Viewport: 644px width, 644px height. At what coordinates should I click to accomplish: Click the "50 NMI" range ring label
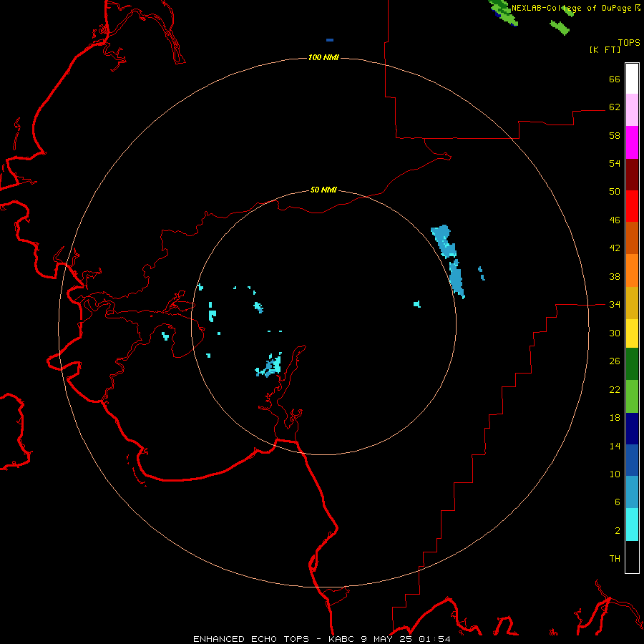[323, 190]
